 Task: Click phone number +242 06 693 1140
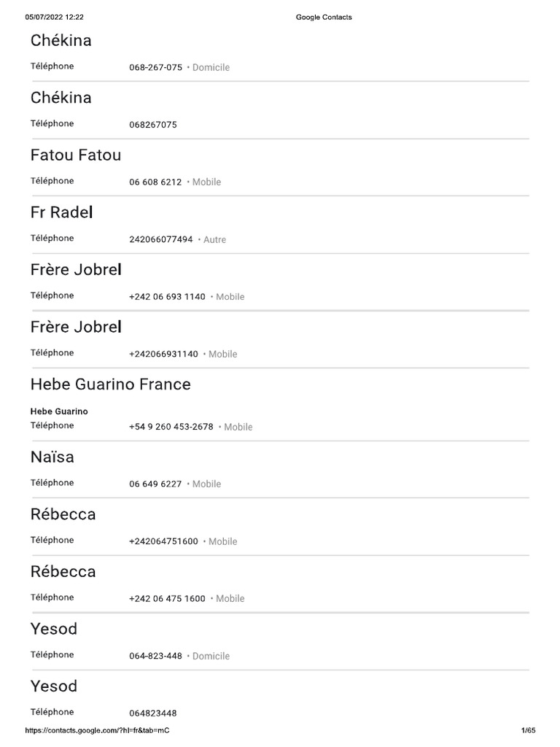coord(167,297)
